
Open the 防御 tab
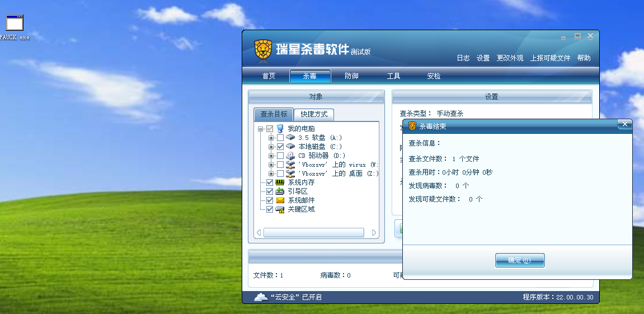pyautogui.click(x=351, y=76)
